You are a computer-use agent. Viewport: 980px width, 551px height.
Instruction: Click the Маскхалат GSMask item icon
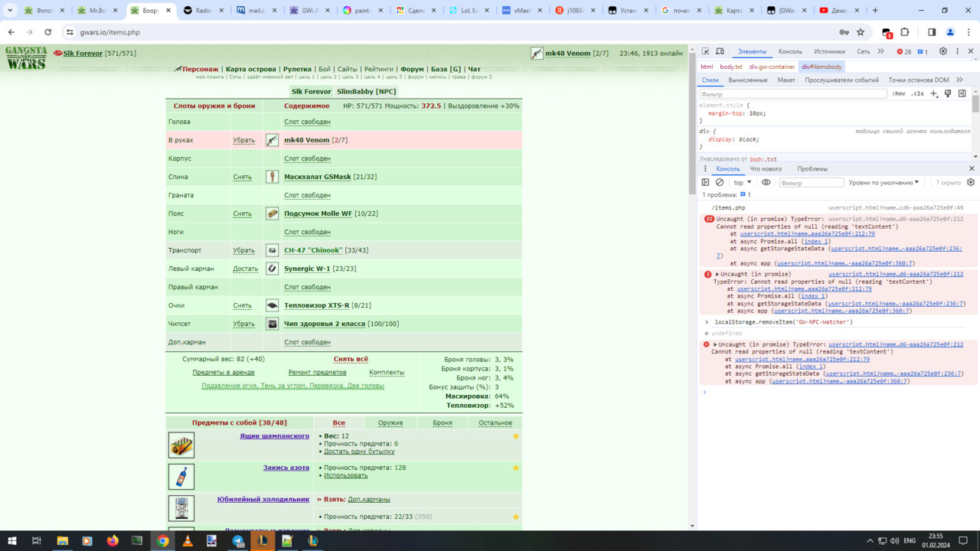tap(272, 177)
